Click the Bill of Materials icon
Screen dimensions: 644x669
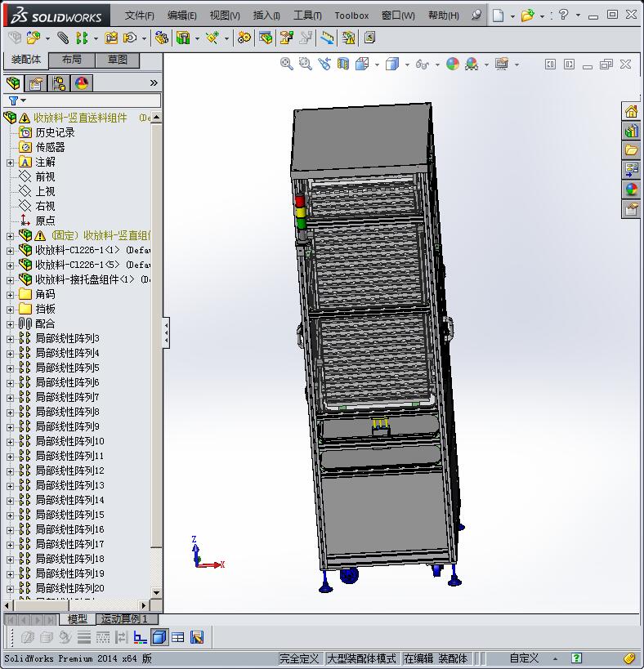point(266,38)
